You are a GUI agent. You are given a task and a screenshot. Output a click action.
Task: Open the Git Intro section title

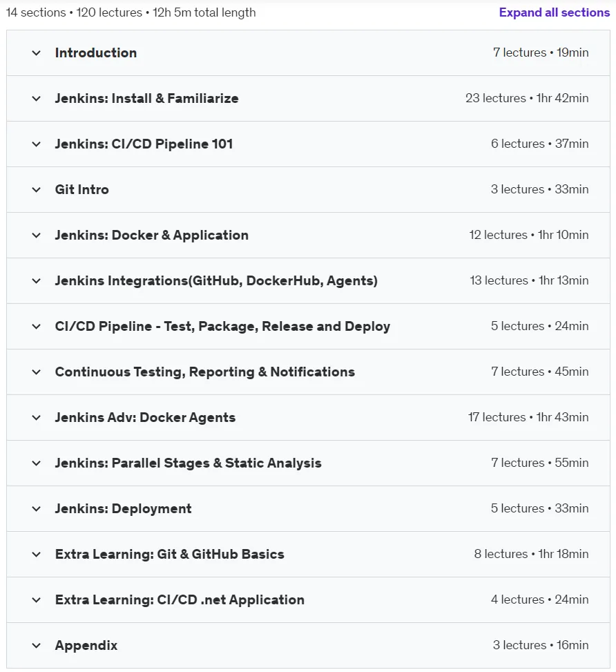82,189
